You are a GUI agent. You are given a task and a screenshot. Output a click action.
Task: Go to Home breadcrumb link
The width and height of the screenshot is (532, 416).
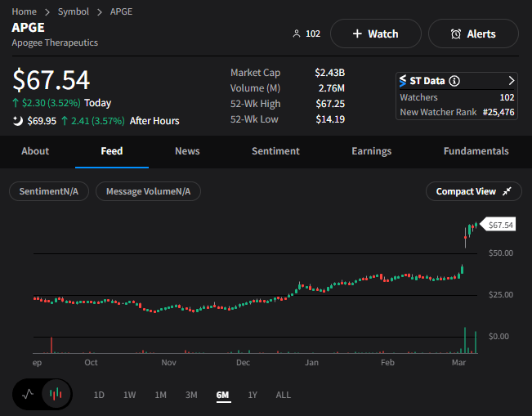tap(24, 11)
